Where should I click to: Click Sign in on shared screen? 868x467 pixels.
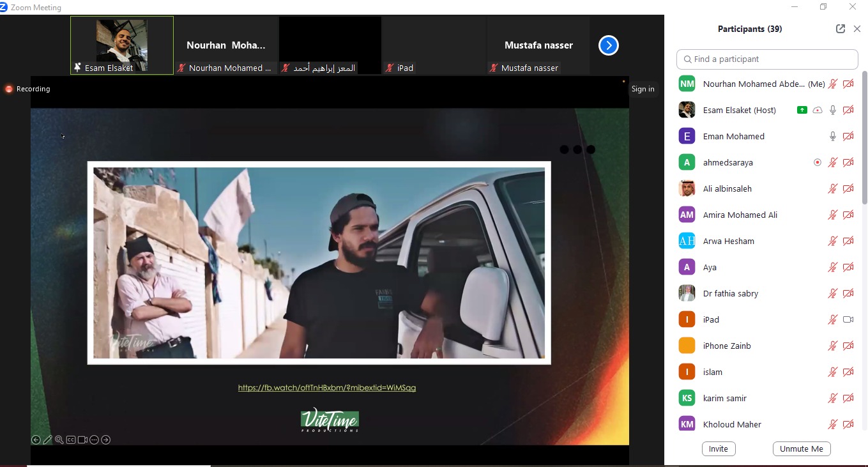[643, 89]
